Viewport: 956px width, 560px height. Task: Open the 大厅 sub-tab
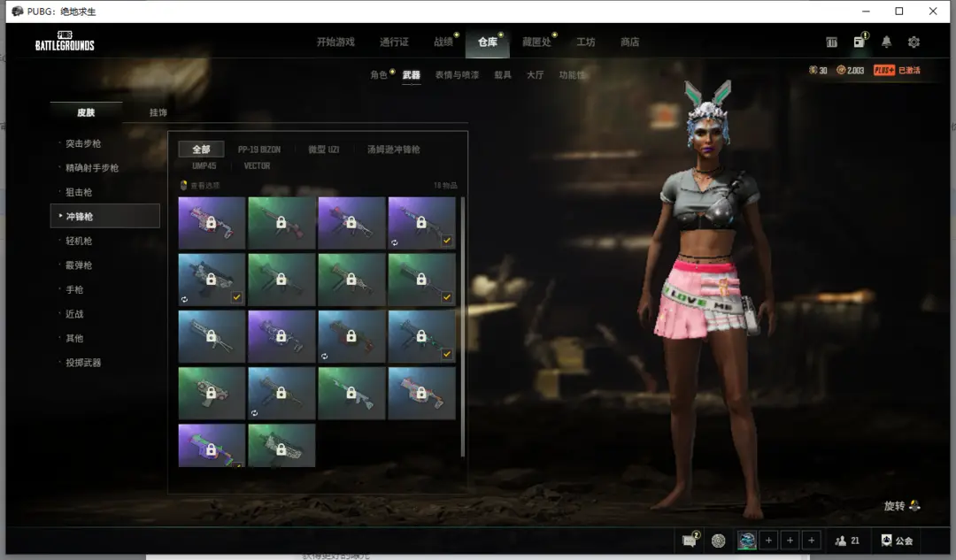[x=536, y=75]
